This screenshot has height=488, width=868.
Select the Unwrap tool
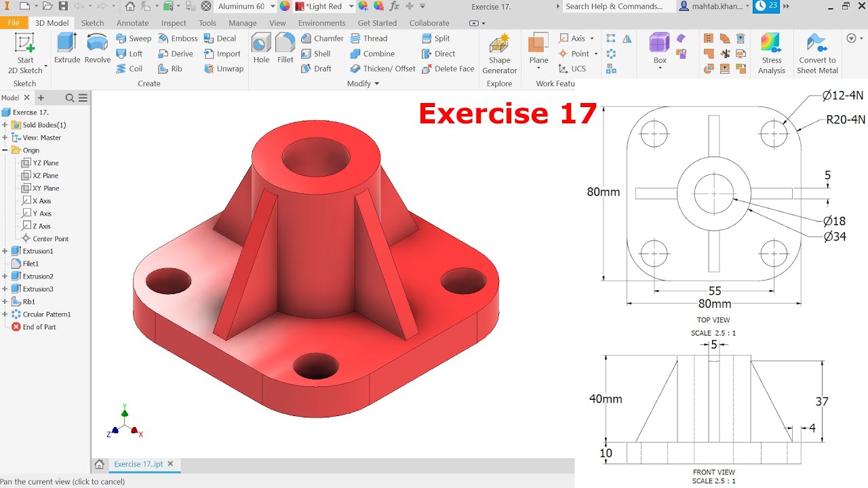point(224,68)
